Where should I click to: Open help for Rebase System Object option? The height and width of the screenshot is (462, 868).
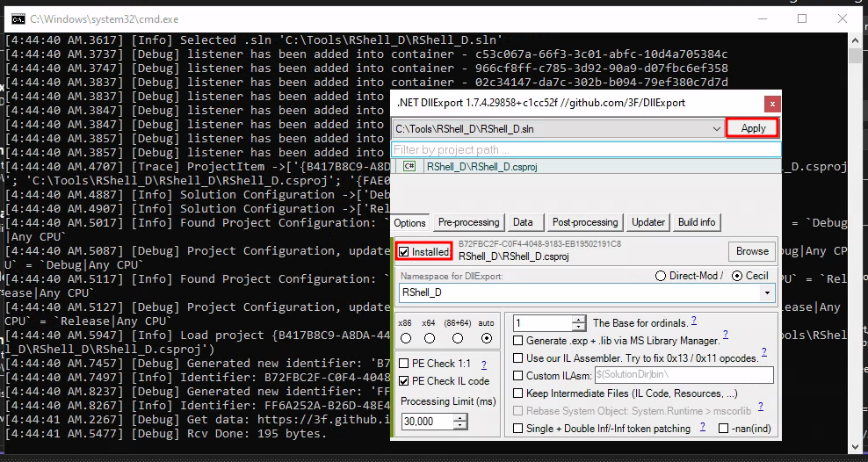pyautogui.click(x=758, y=408)
